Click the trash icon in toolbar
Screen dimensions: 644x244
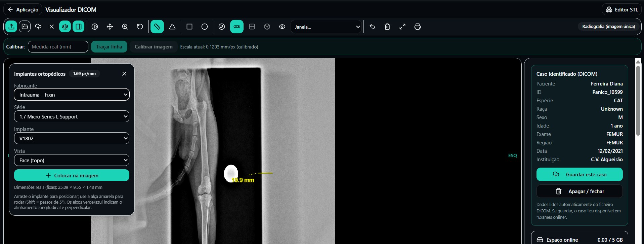[x=387, y=27]
